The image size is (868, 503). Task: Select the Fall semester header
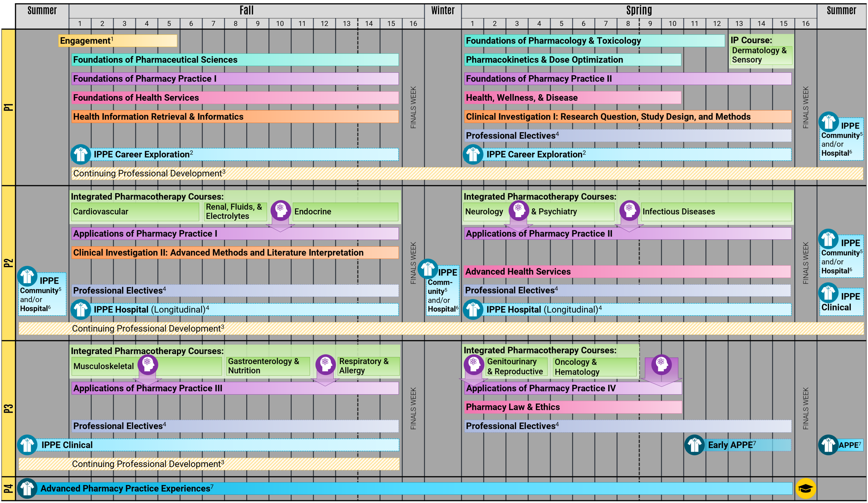coord(246,10)
